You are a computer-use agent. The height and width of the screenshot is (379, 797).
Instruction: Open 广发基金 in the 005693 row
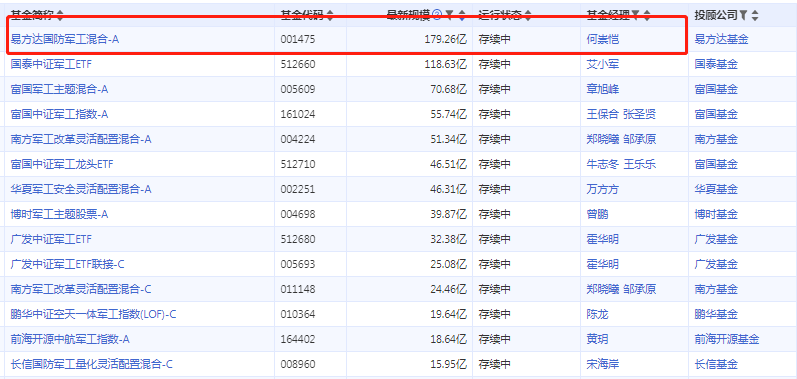716,264
